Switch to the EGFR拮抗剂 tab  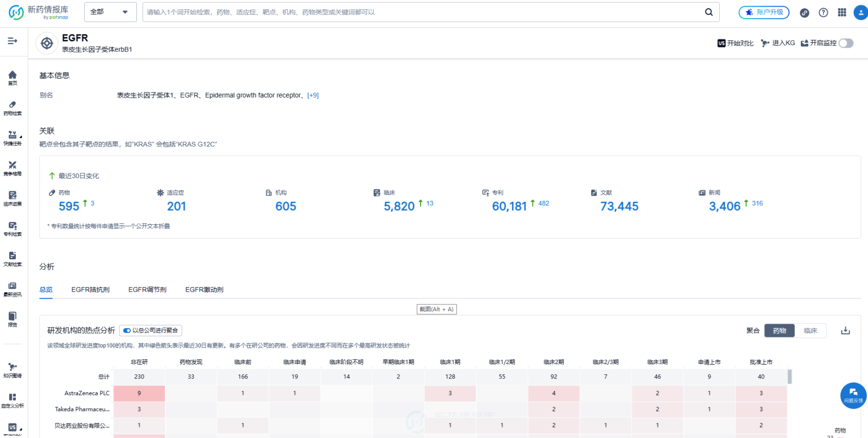90,290
